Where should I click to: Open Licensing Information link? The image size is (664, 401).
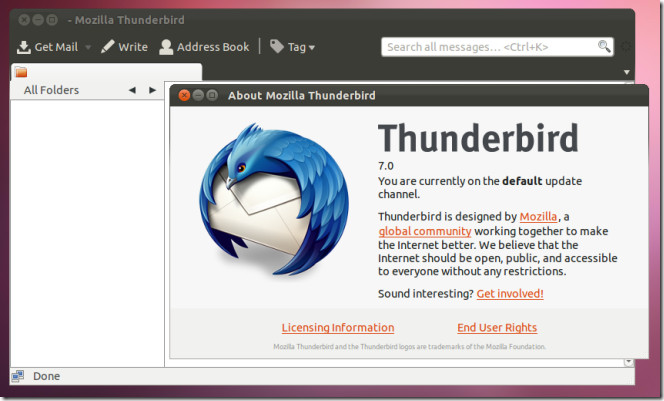[338, 327]
